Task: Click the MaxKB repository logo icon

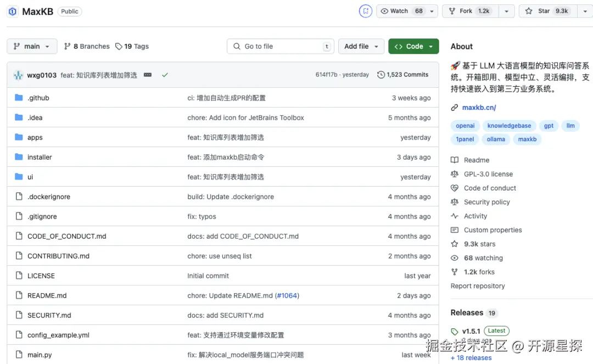Action: coord(13,12)
